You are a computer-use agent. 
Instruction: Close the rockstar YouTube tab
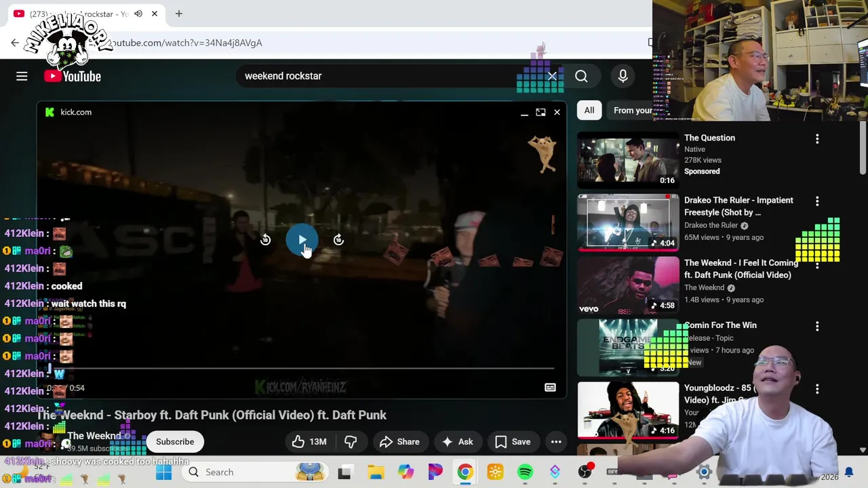[155, 14]
